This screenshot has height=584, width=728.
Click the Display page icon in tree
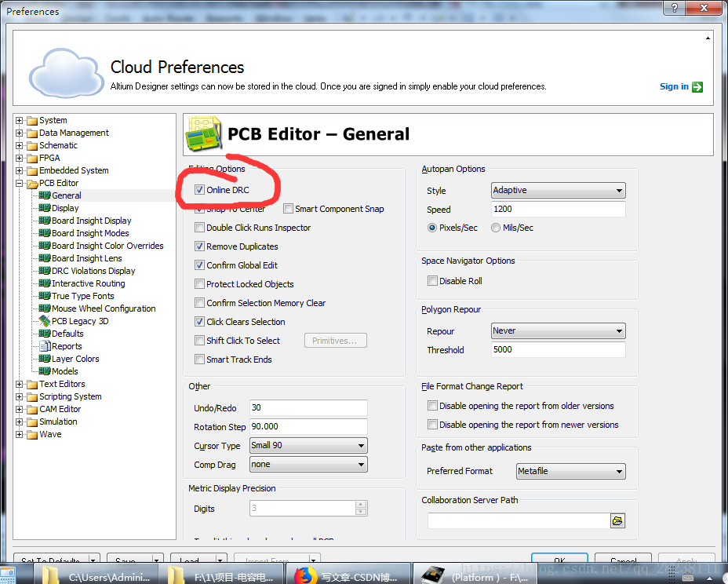[45, 208]
